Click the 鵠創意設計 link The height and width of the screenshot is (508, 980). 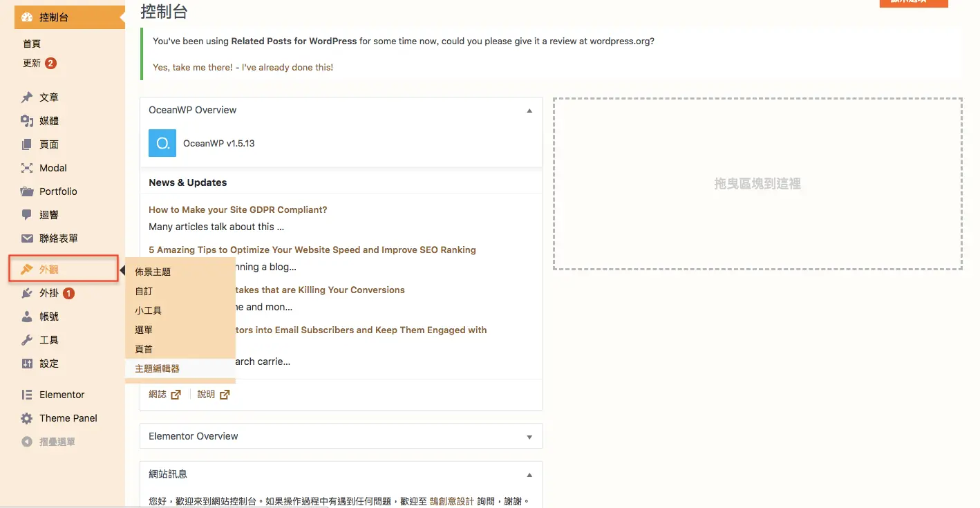(452, 501)
